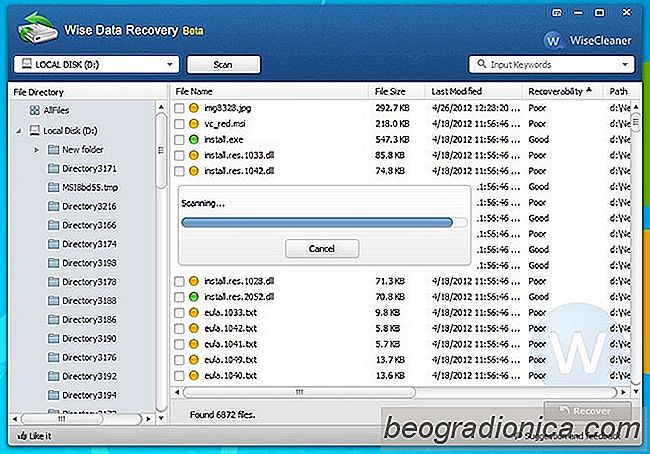The width and height of the screenshot is (650, 454).
Task: Cancel the scanning operation
Action: coord(322,249)
